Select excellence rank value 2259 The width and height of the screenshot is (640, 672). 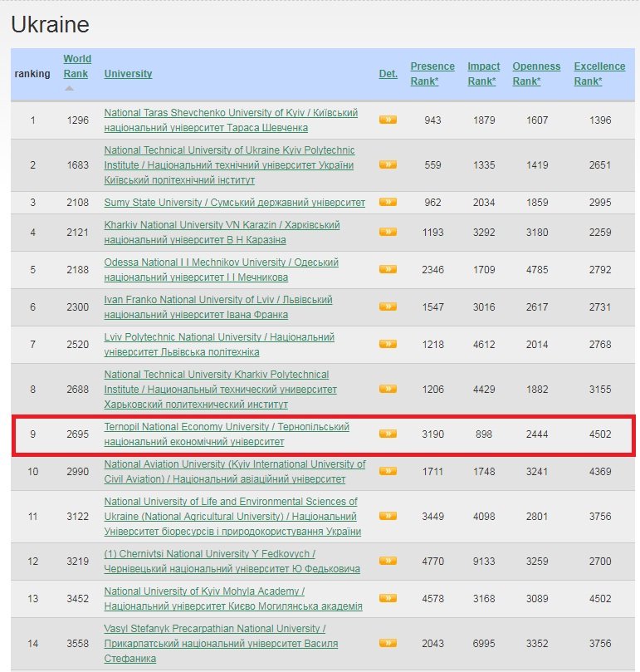coord(599,233)
